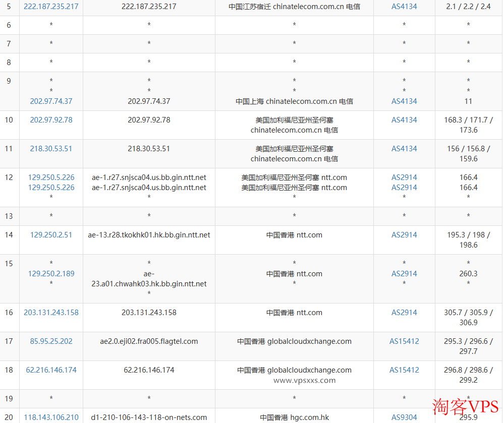This screenshot has height=423, width=504.
Task: Open the 202.97.74.37 IP link on hop 9
Action: 50,101
